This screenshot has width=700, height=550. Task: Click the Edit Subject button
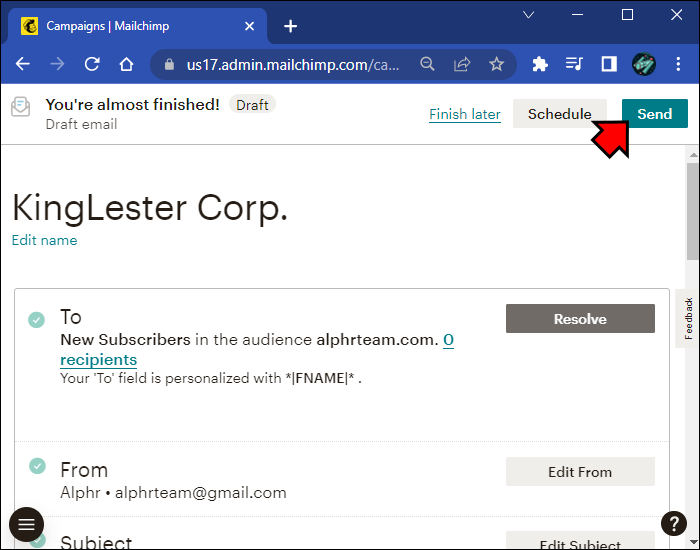tap(580, 542)
